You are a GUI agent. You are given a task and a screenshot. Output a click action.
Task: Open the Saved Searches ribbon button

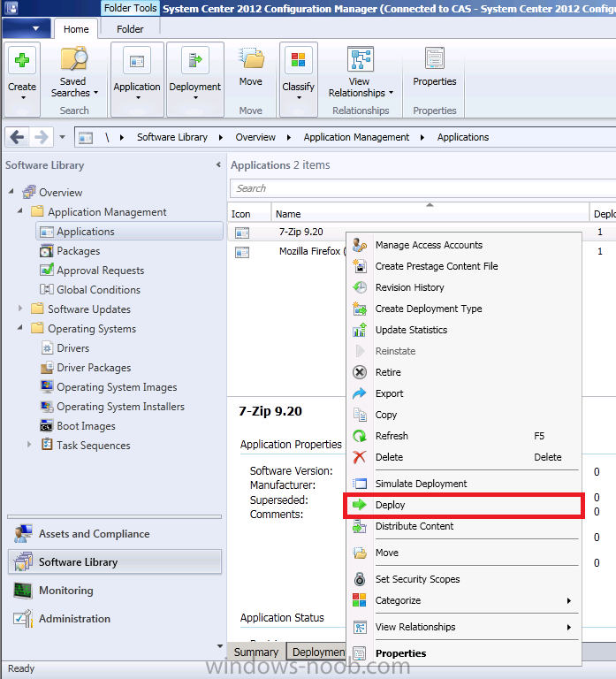tap(74, 72)
